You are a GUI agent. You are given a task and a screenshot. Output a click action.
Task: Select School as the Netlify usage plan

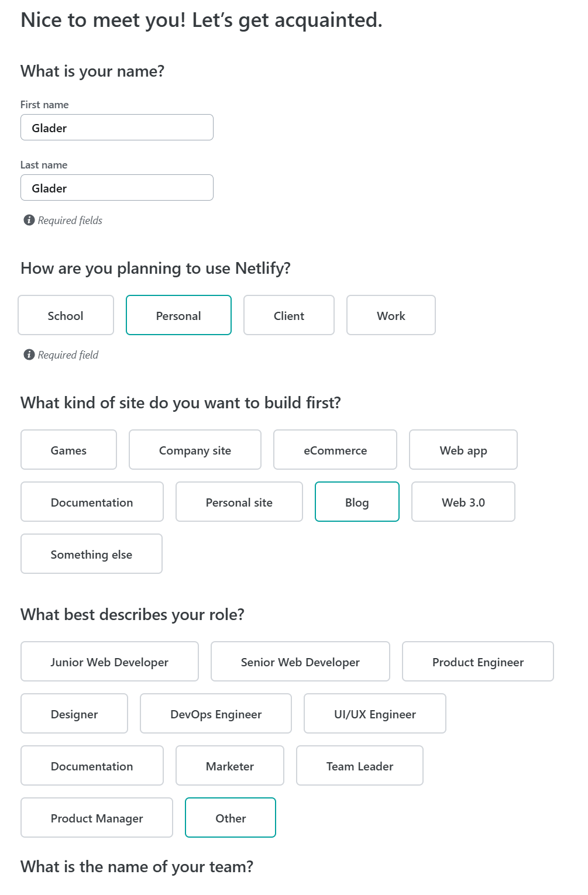tap(66, 315)
